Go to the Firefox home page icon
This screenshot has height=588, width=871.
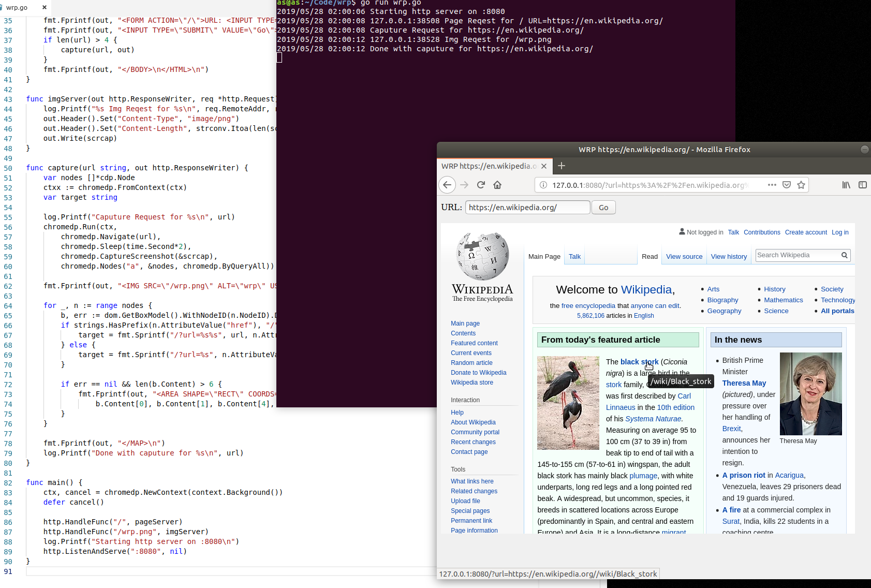[497, 185]
